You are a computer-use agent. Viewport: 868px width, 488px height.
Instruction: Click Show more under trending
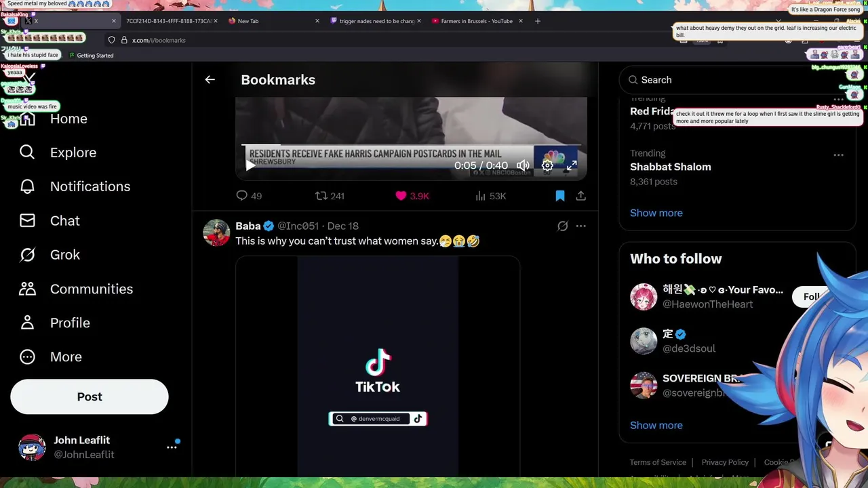[x=656, y=213]
